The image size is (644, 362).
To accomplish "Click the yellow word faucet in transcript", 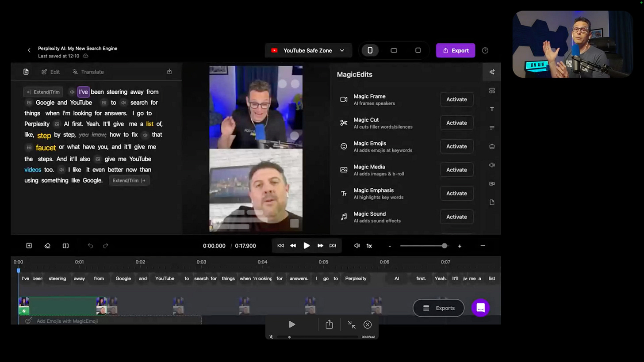I will [46, 148].
